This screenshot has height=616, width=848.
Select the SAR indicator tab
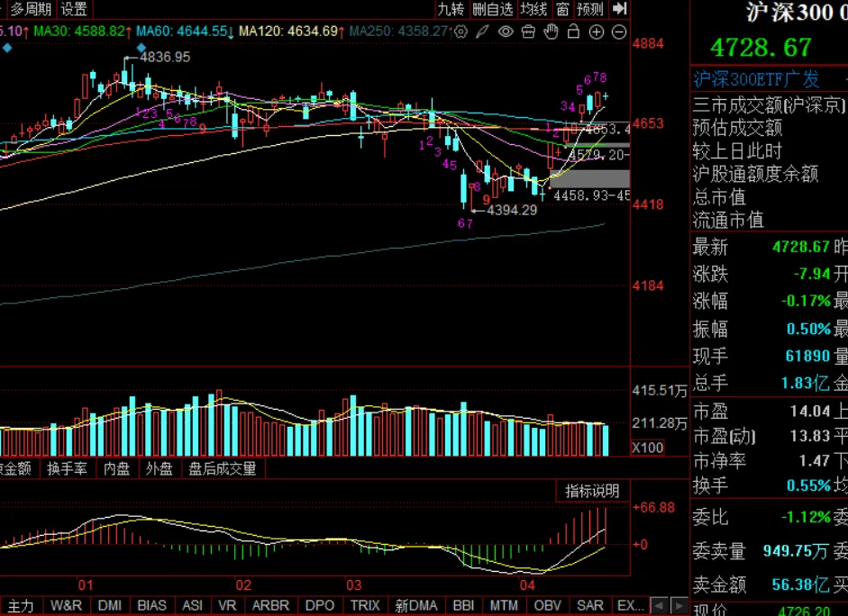[590, 606]
